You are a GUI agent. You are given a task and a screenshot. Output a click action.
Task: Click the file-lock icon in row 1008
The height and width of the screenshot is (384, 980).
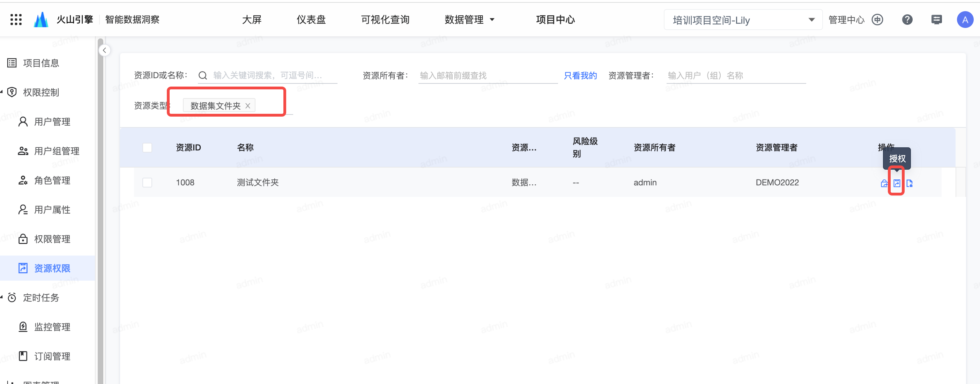[909, 183]
